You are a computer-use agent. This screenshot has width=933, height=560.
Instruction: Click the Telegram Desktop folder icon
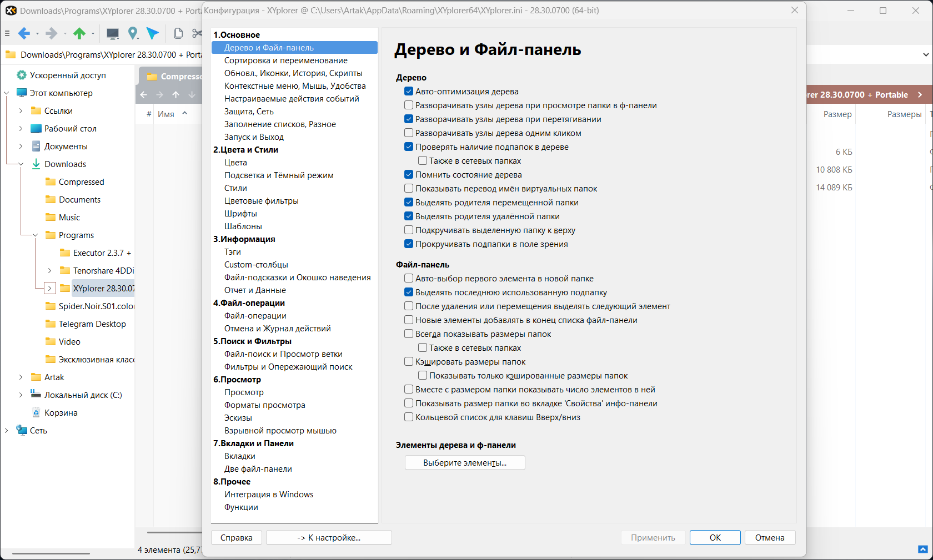(51, 324)
